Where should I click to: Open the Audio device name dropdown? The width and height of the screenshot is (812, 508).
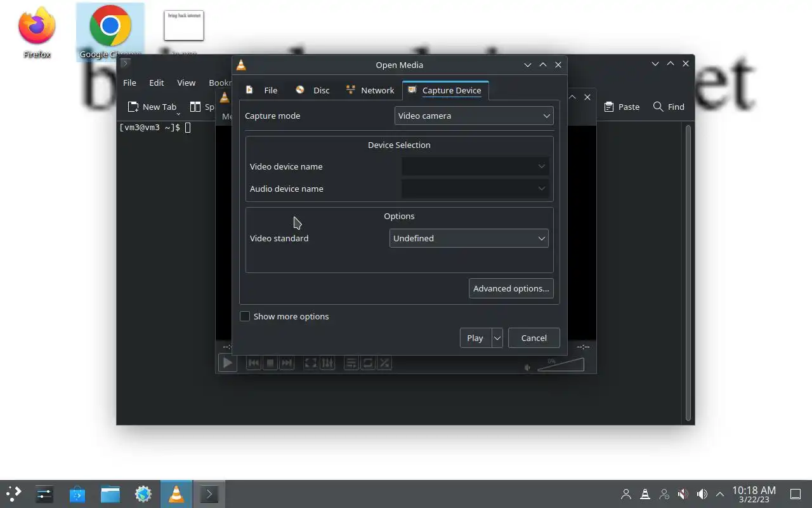tap(475, 189)
